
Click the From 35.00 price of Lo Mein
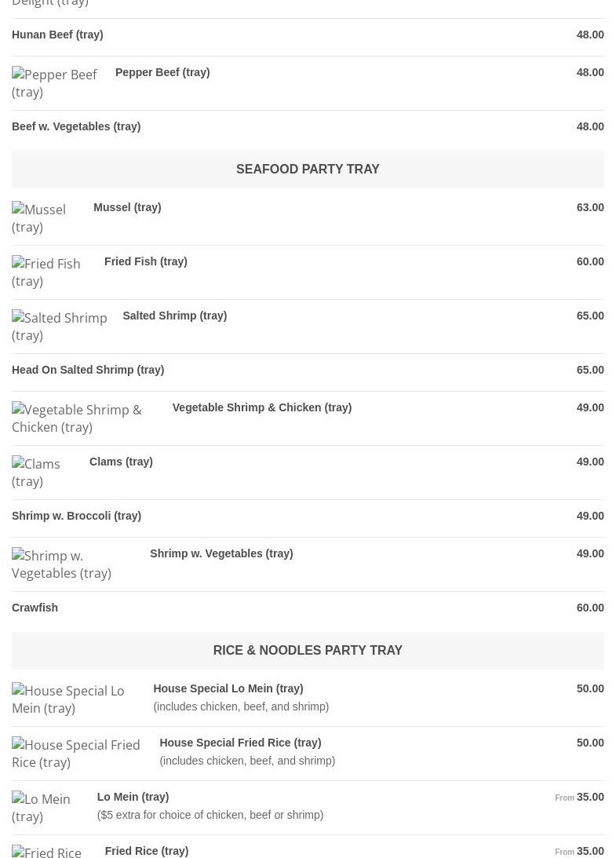tap(579, 798)
